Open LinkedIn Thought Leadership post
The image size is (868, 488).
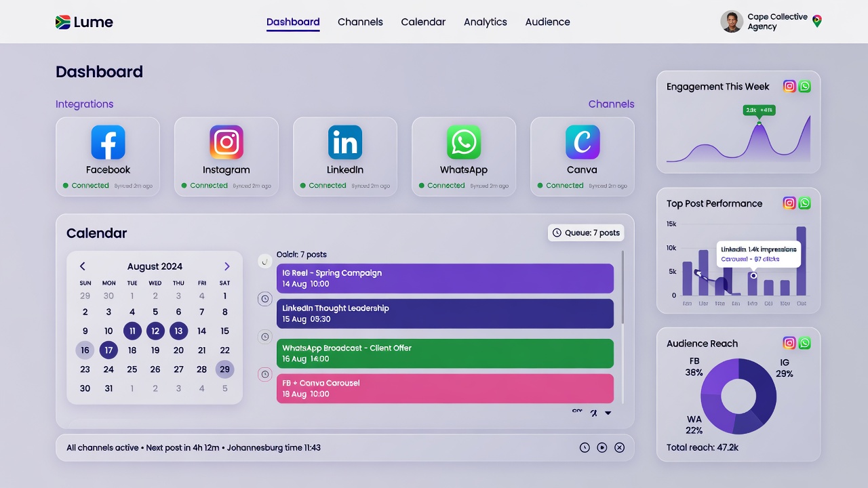445,313
